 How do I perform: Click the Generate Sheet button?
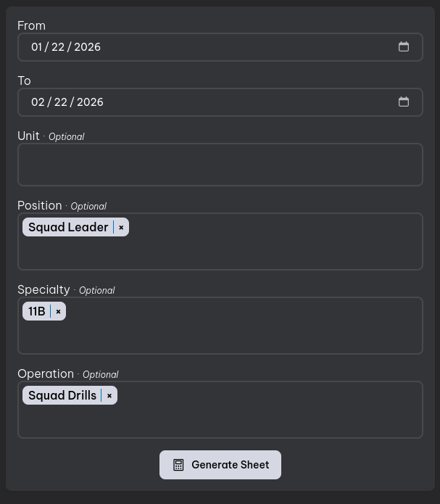click(220, 465)
